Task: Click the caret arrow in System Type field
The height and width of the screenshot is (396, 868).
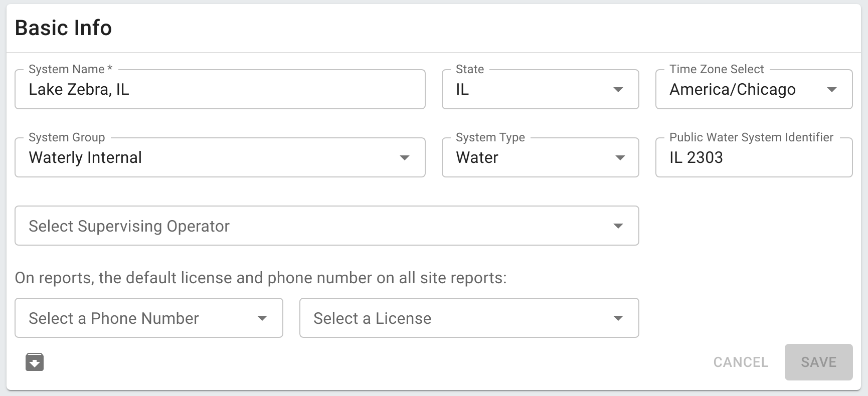Action: pos(620,158)
